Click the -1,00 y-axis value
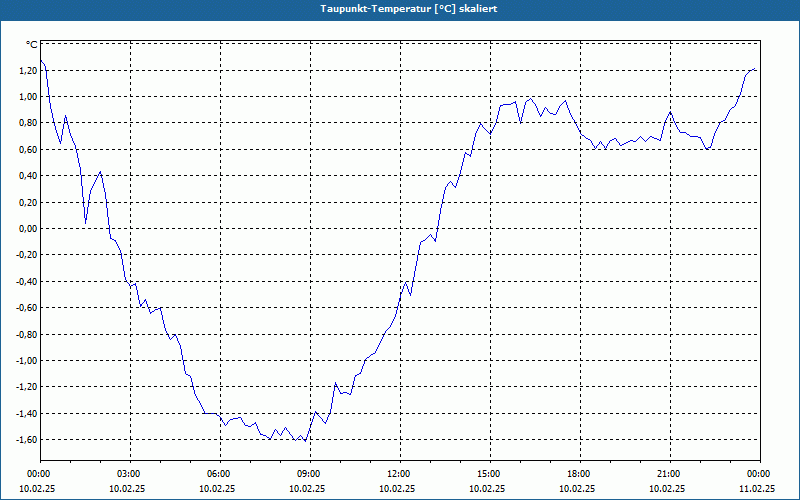The height and width of the screenshot is (500, 800). pos(27,361)
